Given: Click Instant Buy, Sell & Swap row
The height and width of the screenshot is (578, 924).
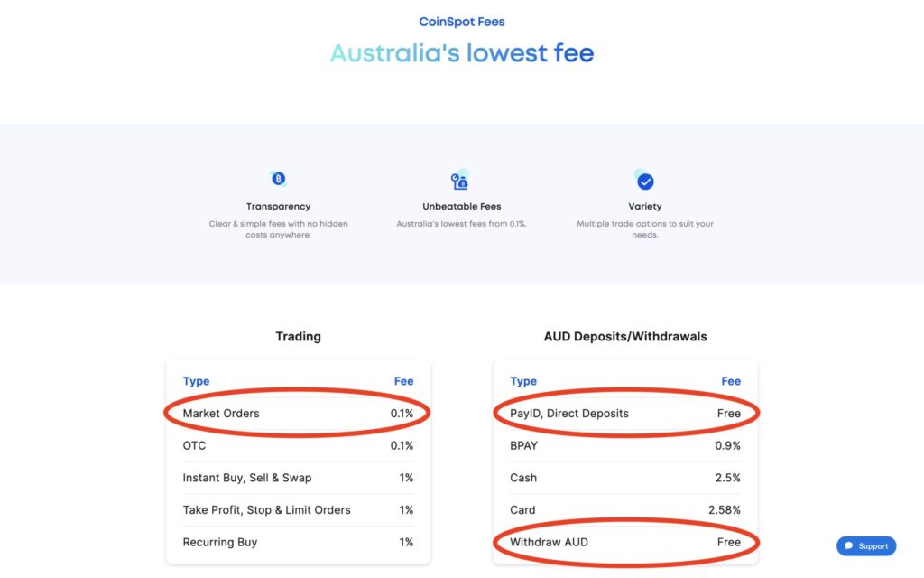Looking at the screenshot, I should pyautogui.click(x=298, y=478).
